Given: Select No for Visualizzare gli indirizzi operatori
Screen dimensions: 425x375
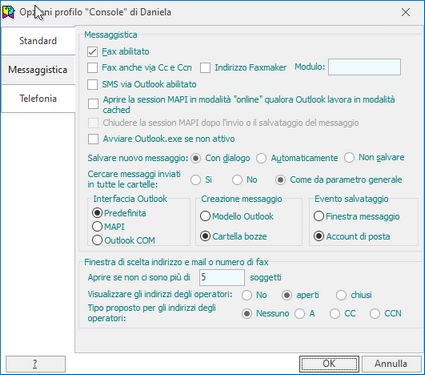Looking at the screenshot, I should (x=247, y=295).
